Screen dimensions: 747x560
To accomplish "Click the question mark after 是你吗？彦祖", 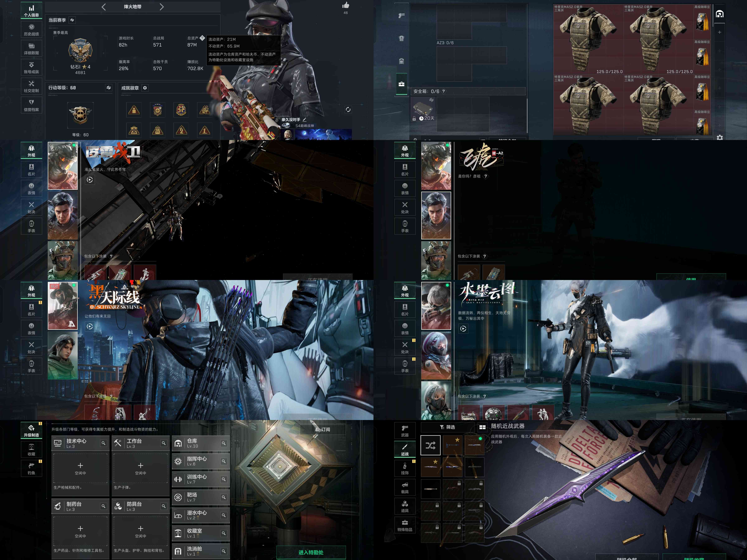I will click(x=486, y=176).
